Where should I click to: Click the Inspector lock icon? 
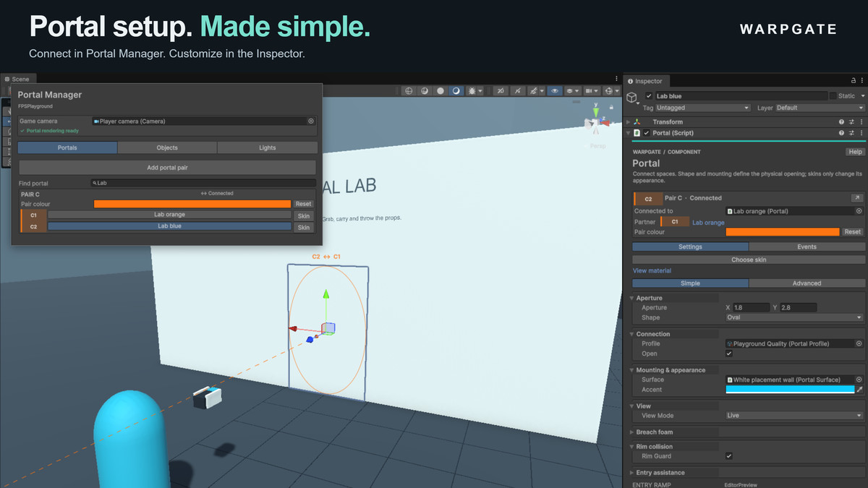tap(852, 81)
